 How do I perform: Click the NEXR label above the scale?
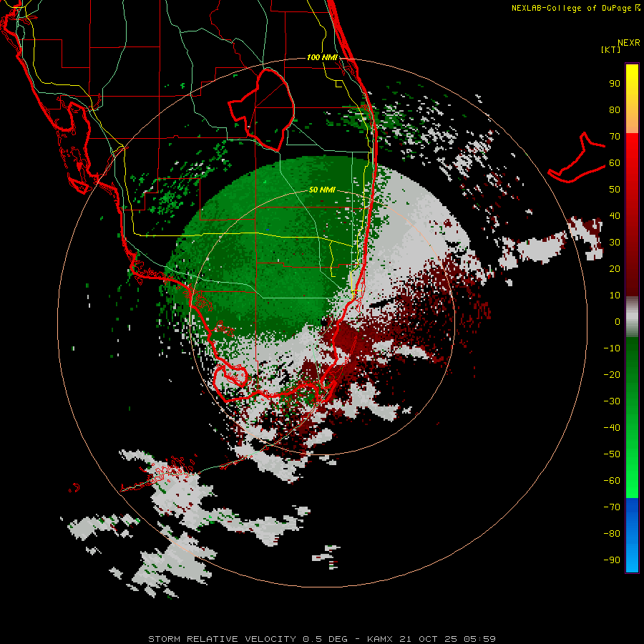(629, 43)
